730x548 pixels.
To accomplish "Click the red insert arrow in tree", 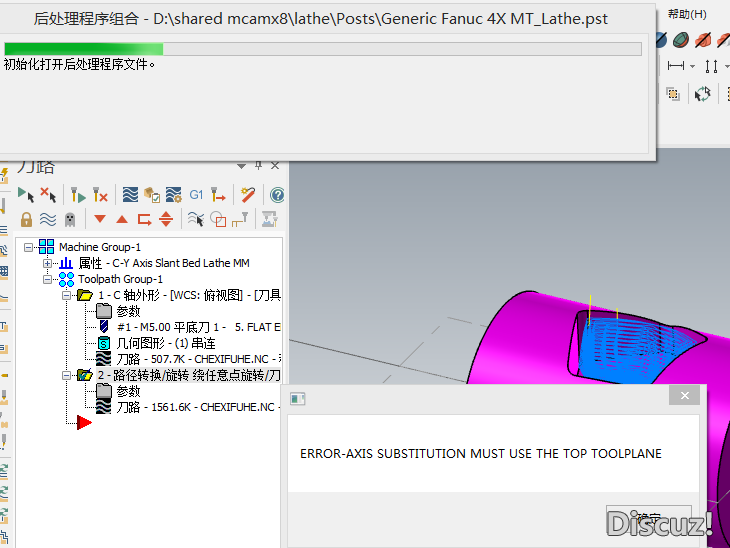I will 84,423.
